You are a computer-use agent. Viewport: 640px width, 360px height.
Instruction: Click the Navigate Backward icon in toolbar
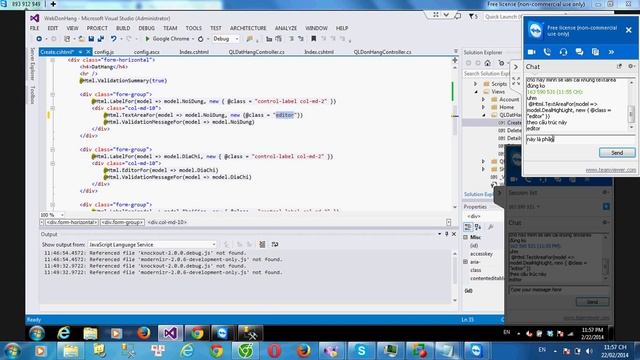point(39,39)
